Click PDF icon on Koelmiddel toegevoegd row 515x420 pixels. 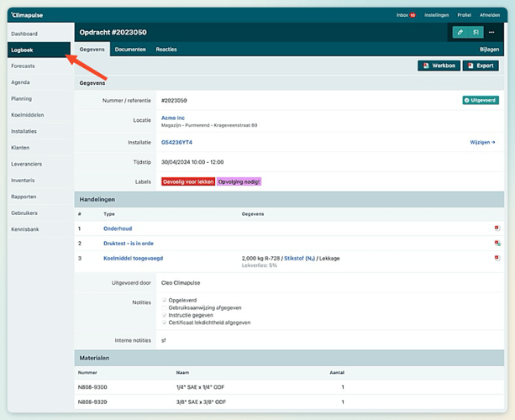497,258
